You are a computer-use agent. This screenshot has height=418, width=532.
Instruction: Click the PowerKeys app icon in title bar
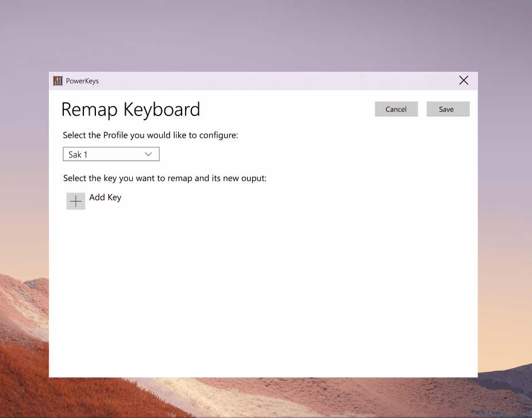click(57, 81)
